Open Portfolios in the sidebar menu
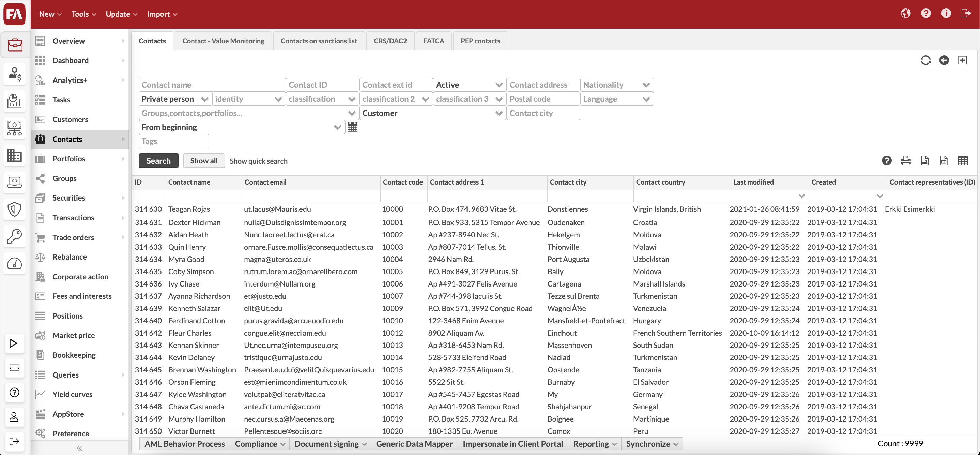The image size is (980, 455). click(x=80, y=159)
